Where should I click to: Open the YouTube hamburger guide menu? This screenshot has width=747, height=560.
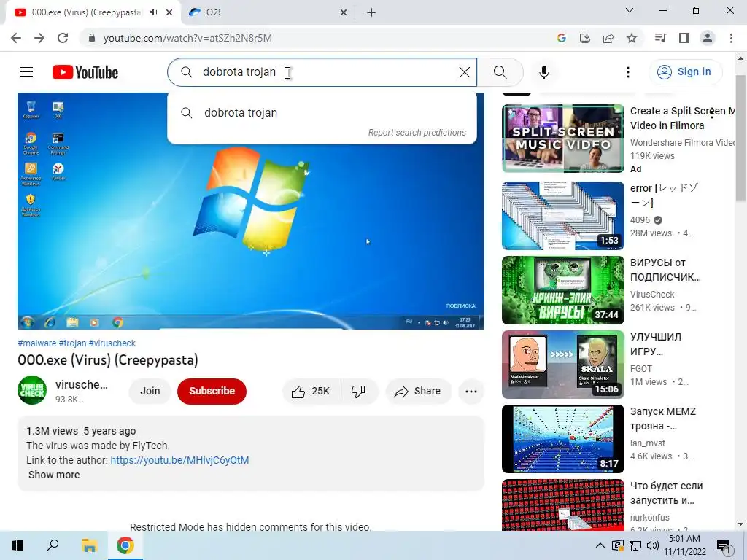(26, 72)
